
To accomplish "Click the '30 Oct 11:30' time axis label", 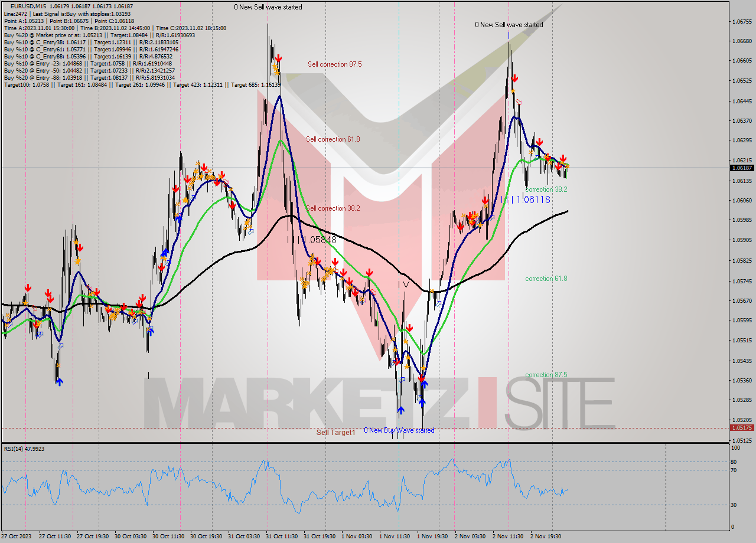I will coord(167,537).
